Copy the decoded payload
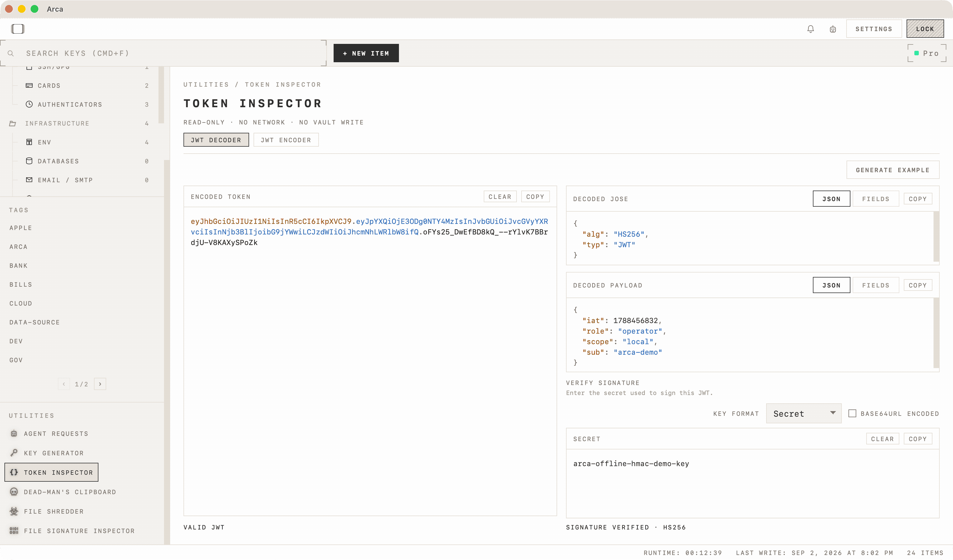The height and width of the screenshot is (560, 953). pos(918,285)
